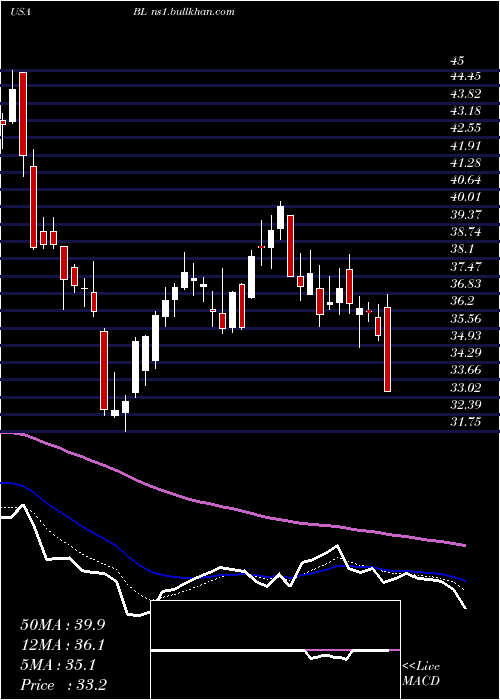
Task: Select the 41.28 price axis label
Action: tap(466, 162)
